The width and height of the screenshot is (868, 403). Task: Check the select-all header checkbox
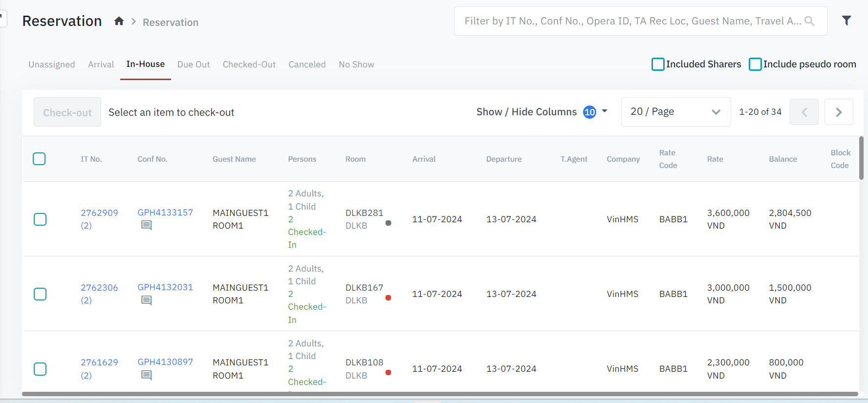pyautogui.click(x=39, y=159)
